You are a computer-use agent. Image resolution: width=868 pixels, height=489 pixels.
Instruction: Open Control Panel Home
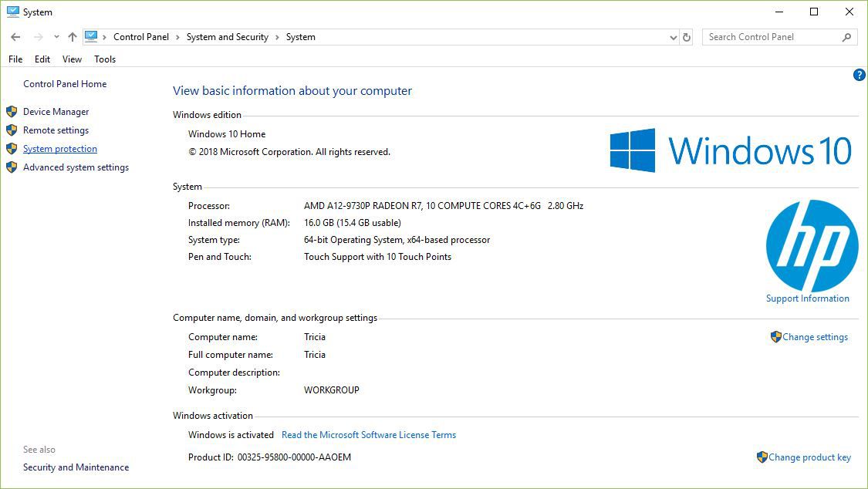65,84
